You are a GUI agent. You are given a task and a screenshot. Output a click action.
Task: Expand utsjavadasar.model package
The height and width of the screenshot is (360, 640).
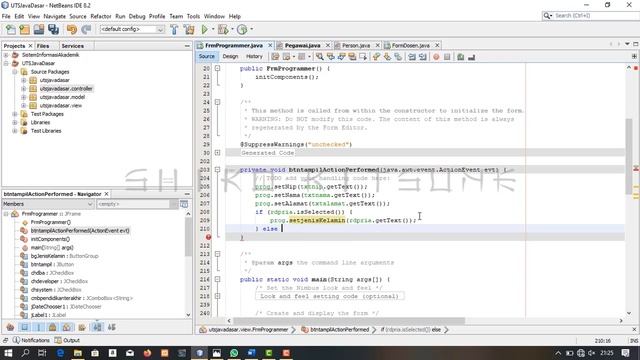click(24, 97)
